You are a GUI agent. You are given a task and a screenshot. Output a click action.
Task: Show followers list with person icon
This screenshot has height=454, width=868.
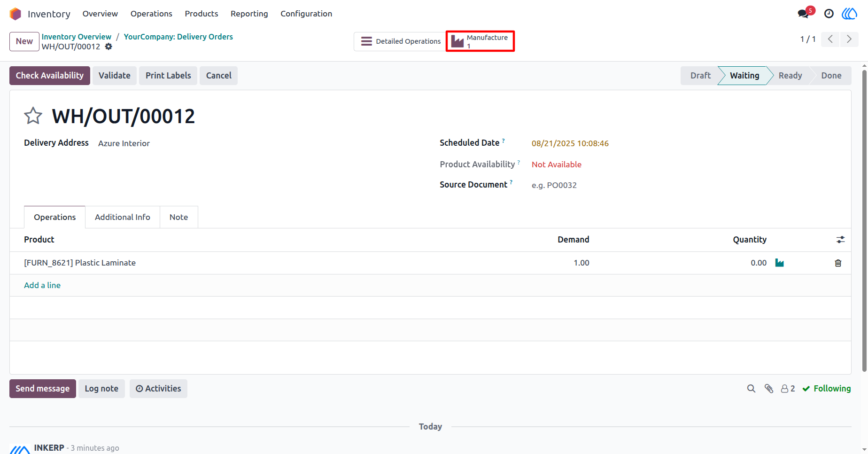click(x=788, y=389)
